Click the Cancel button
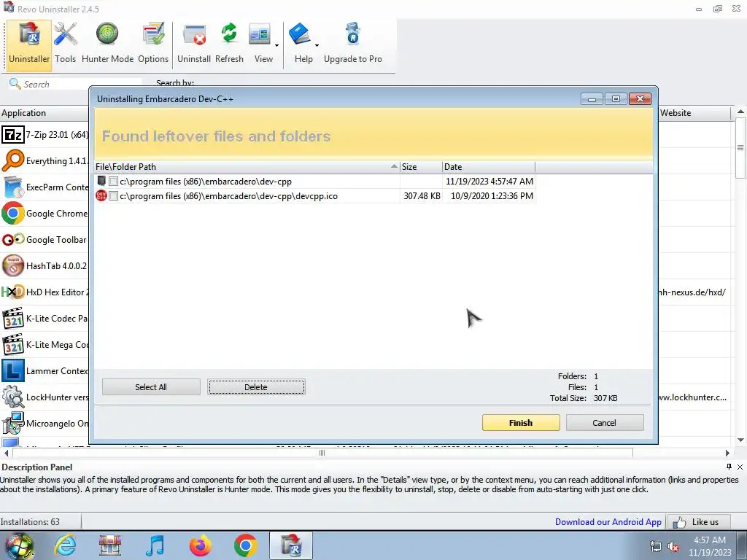The image size is (747, 560). (x=604, y=423)
